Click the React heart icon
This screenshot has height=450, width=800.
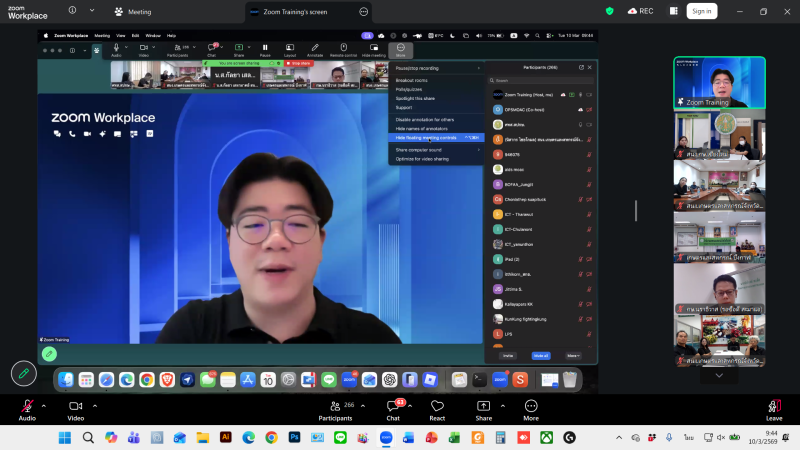pos(437,408)
